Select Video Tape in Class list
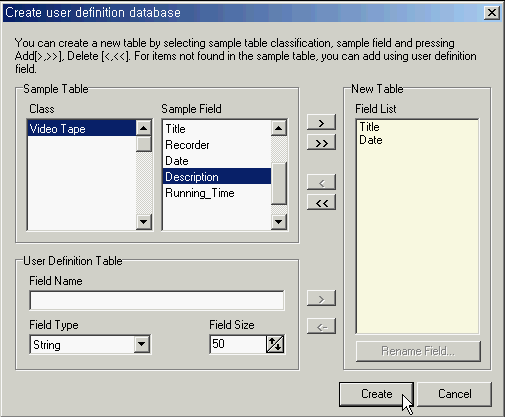Image resolution: width=505 pixels, height=417 pixels. tap(82, 129)
